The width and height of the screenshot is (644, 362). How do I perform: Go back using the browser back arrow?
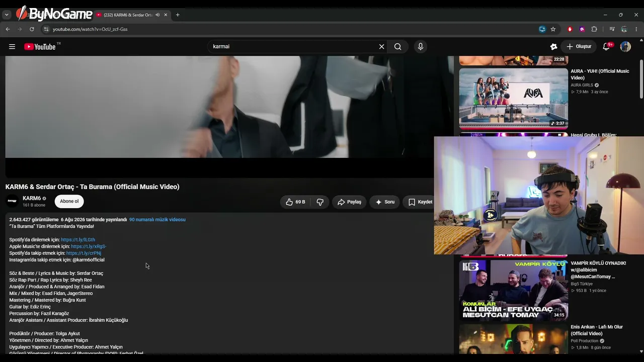8,29
